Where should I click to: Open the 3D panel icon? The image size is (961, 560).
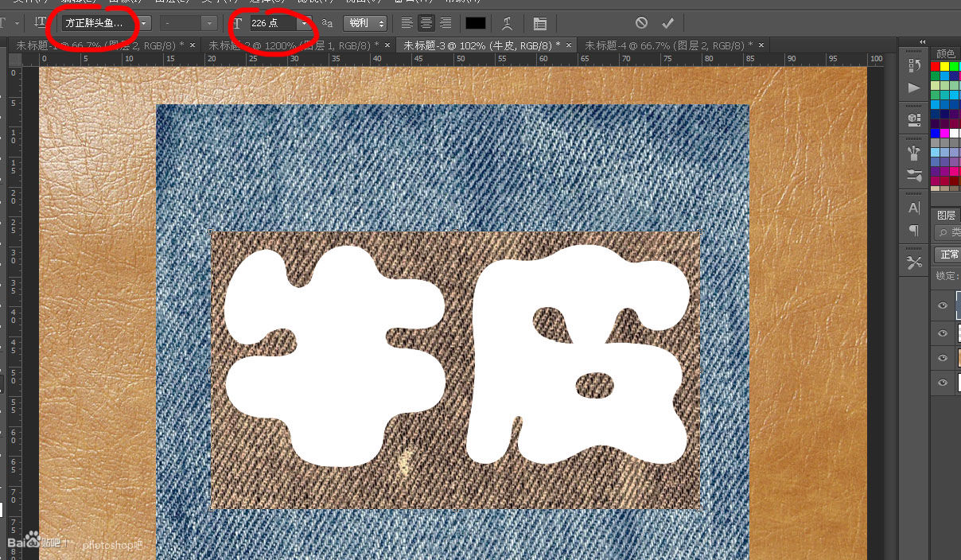coord(914,119)
